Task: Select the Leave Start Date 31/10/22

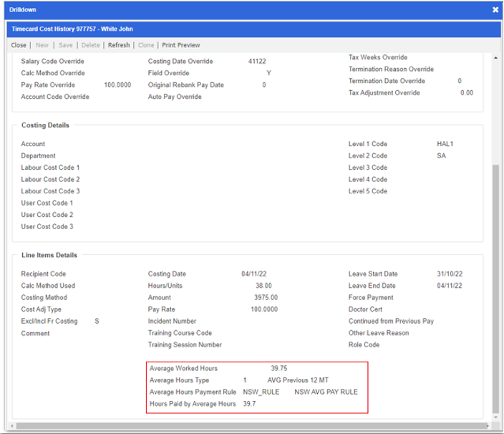Action: coord(448,274)
